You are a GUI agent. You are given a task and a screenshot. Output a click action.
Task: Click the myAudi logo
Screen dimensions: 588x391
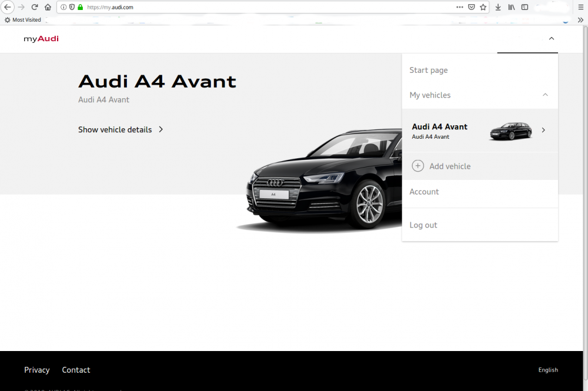point(41,39)
